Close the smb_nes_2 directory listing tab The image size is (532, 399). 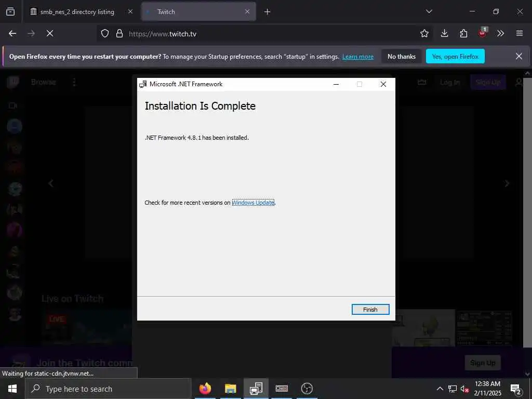[130, 11]
